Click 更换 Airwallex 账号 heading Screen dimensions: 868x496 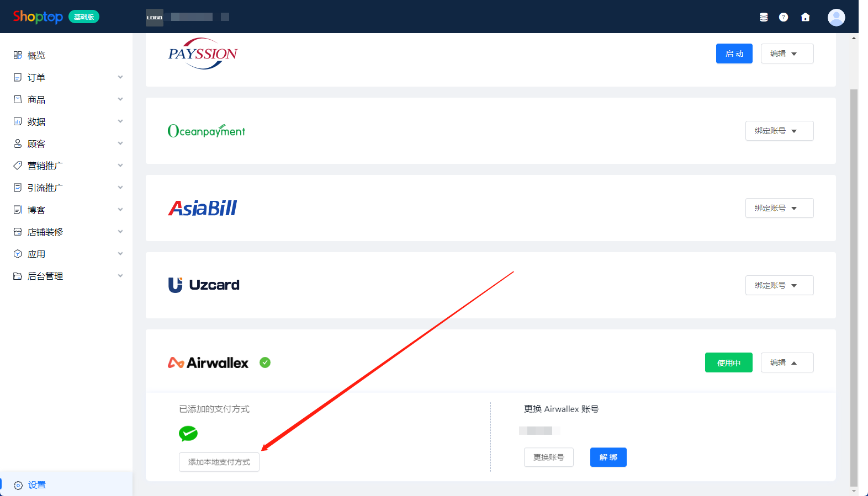(562, 409)
